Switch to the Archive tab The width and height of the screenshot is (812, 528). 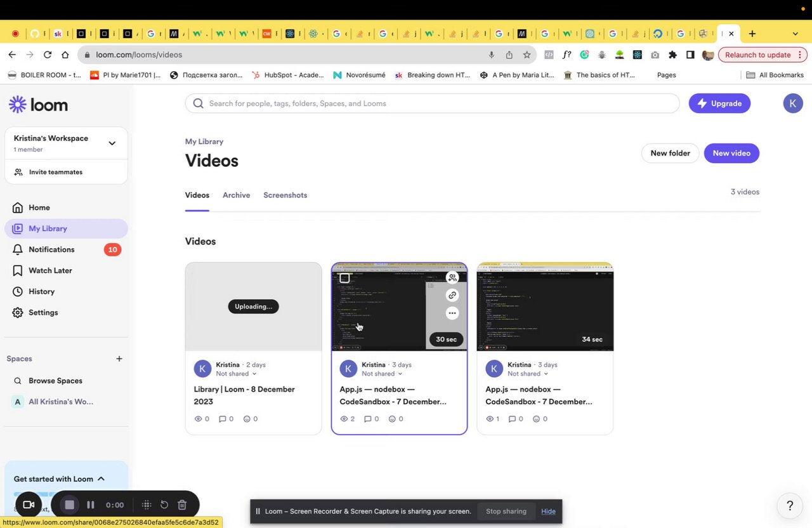click(236, 195)
